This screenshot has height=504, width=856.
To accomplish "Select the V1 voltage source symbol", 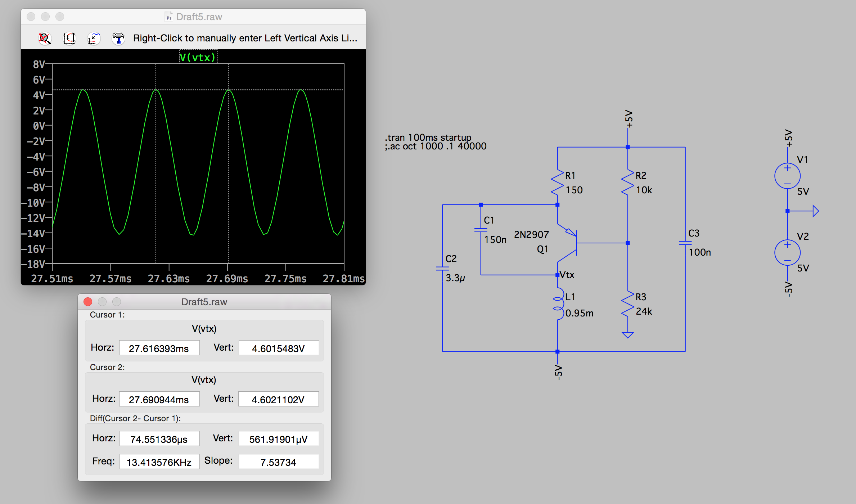I will point(787,176).
